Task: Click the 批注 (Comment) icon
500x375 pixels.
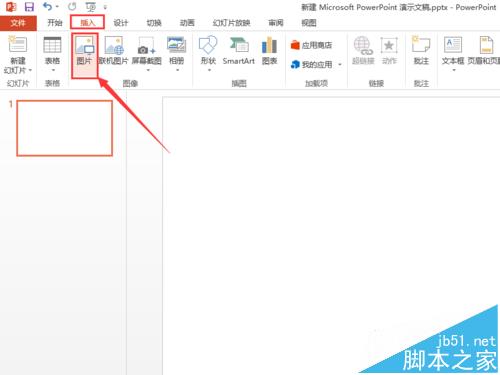Action: (421, 44)
